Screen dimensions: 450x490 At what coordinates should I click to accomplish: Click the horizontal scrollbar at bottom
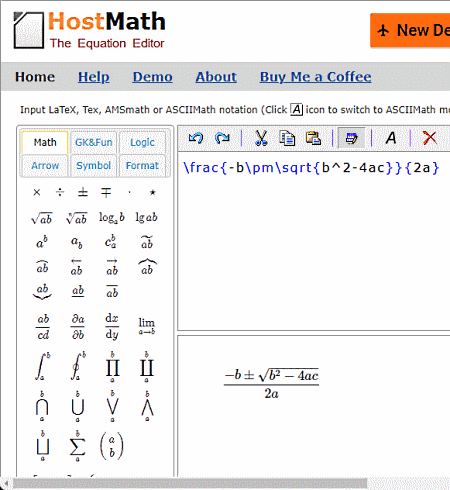[190, 484]
